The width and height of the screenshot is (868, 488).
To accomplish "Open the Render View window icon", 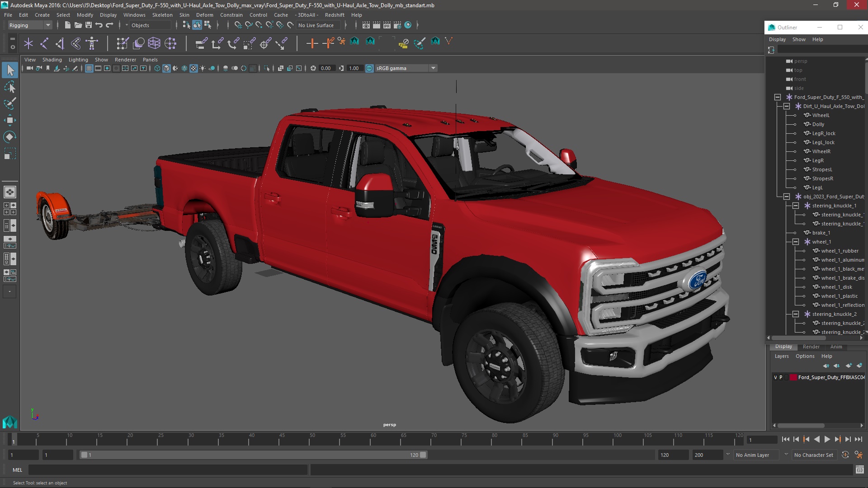I will [366, 25].
